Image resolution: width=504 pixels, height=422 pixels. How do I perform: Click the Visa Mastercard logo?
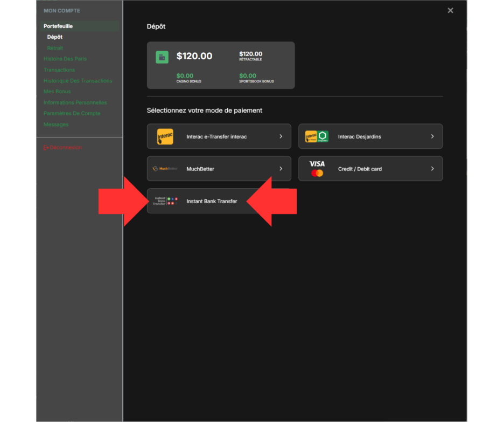pos(317,169)
